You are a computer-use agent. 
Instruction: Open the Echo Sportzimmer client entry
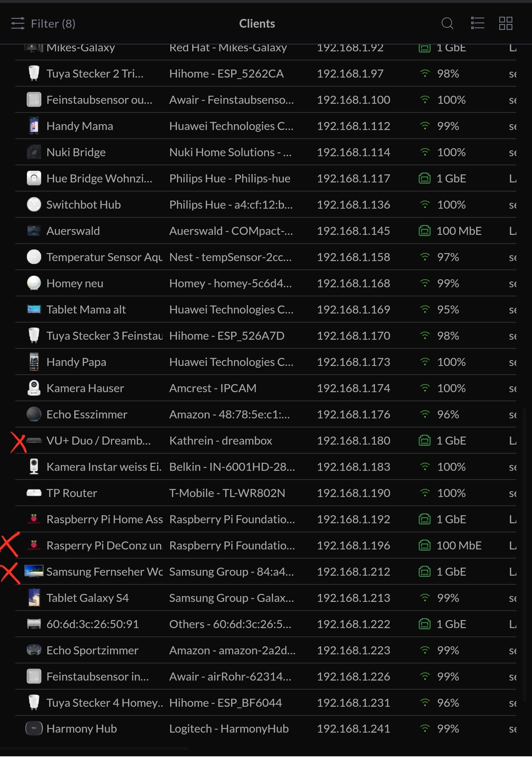[92, 650]
